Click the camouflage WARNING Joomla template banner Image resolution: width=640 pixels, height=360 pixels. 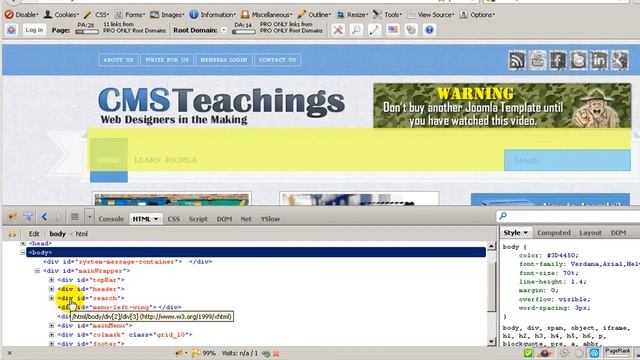tap(502, 105)
